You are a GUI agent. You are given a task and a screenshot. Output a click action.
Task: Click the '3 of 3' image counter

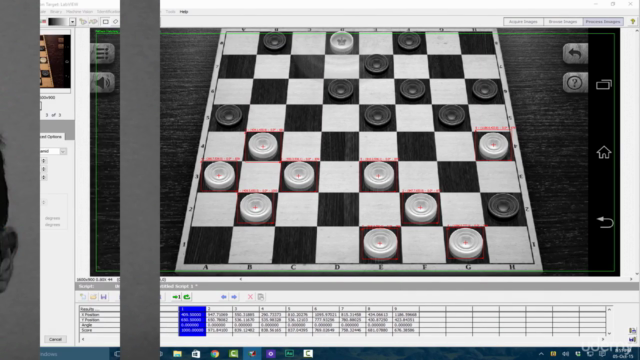(x=53, y=115)
